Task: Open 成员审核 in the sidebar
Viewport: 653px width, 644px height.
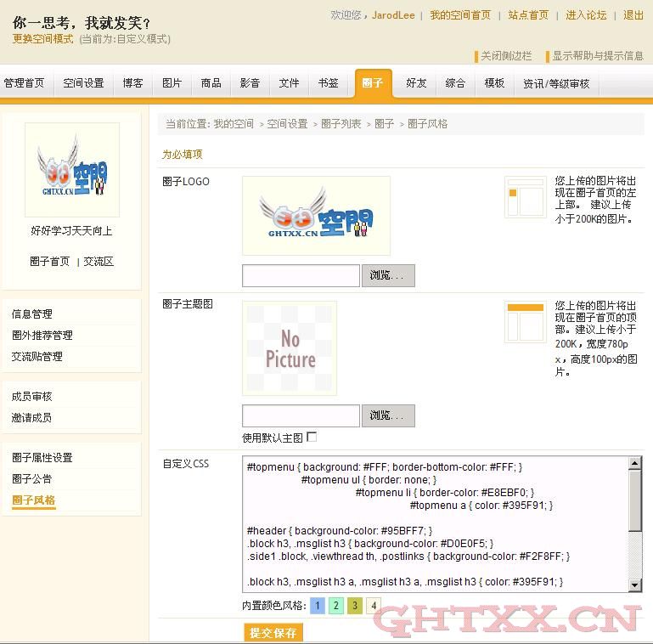Action: point(31,397)
